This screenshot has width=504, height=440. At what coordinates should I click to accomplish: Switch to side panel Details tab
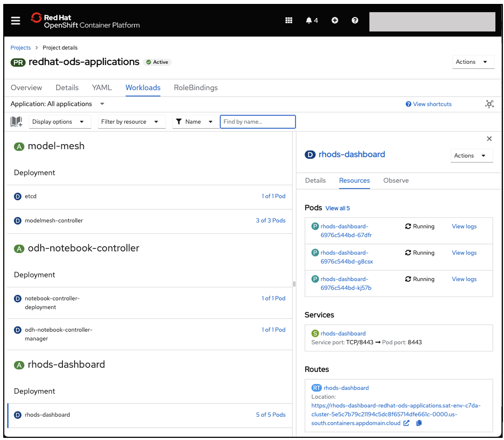click(315, 181)
